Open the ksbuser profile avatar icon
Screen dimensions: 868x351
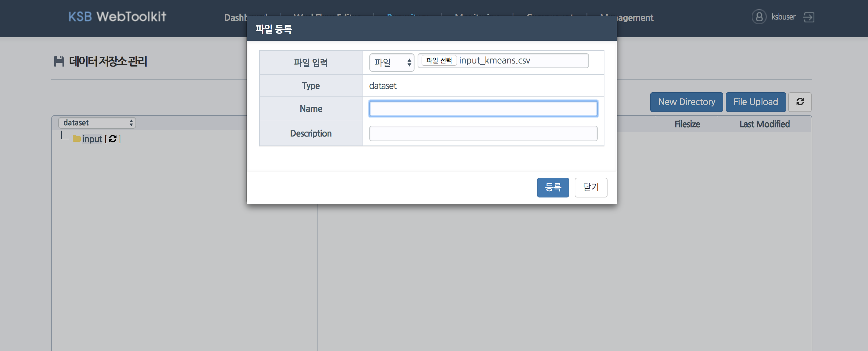[x=759, y=17]
